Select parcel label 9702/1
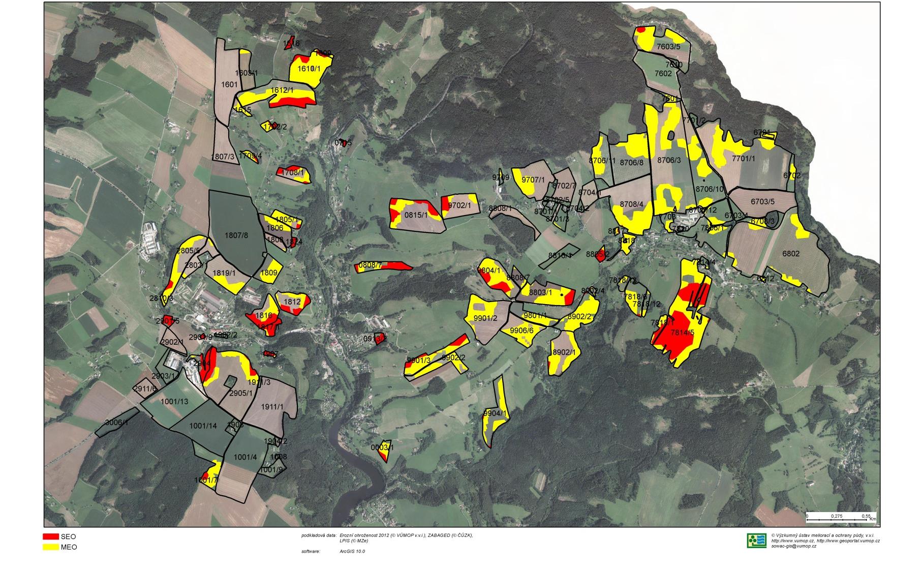 (x=460, y=205)
